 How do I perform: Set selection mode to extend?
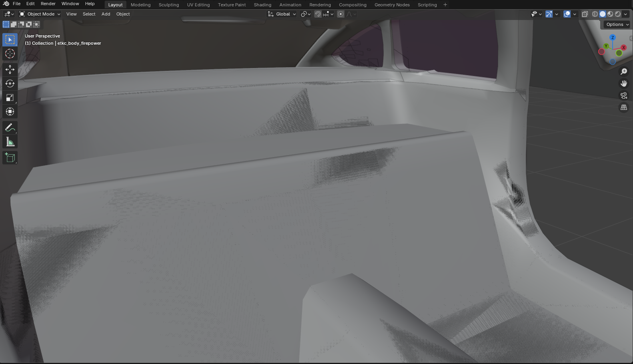[14, 24]
